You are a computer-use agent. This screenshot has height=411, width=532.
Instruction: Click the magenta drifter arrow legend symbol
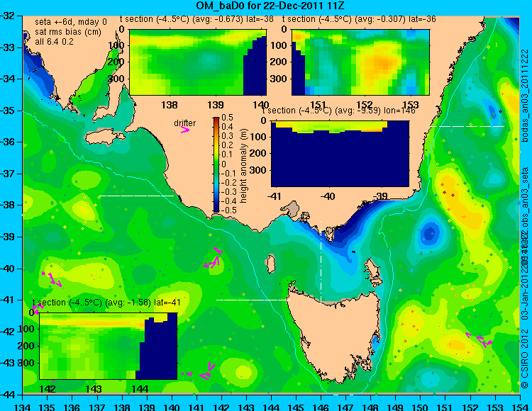coord(185,130)
